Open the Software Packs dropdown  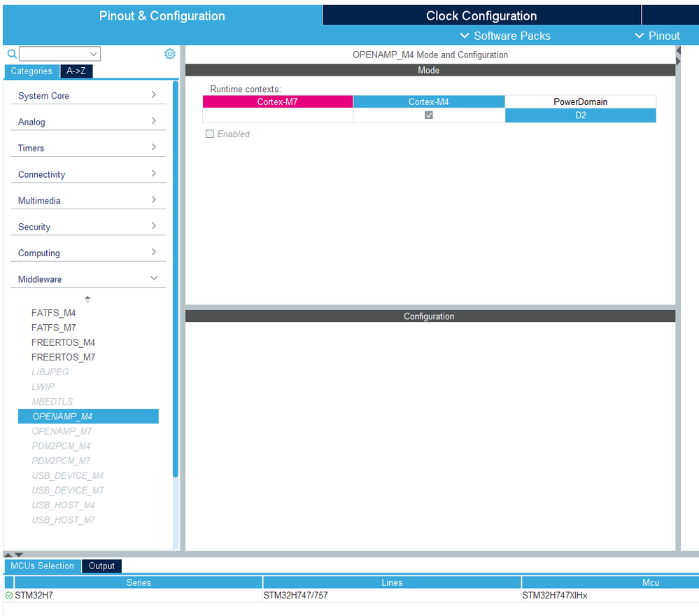click(x=505, y=36)
